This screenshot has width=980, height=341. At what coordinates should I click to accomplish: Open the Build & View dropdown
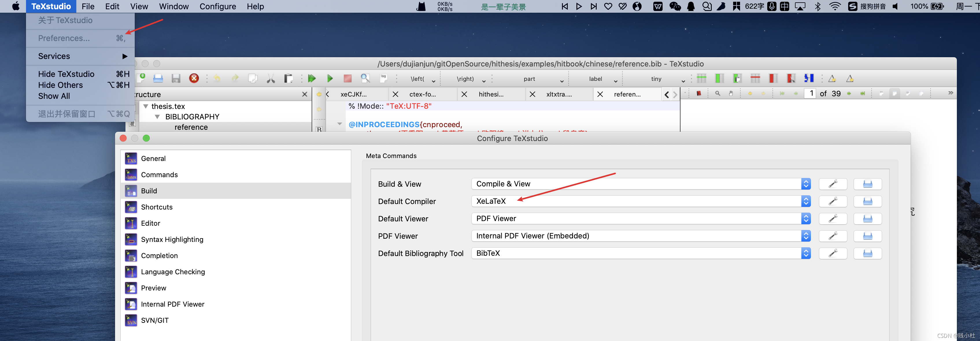tap(641, 184)
